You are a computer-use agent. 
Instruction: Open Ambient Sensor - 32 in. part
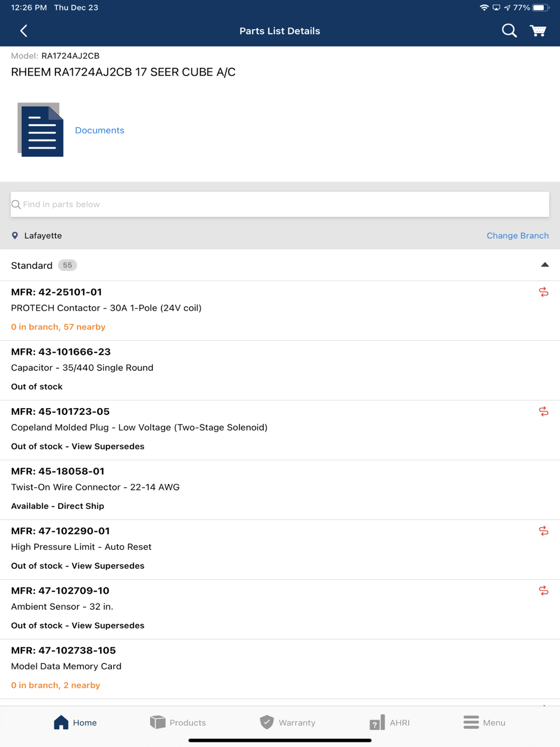point(280,609)
